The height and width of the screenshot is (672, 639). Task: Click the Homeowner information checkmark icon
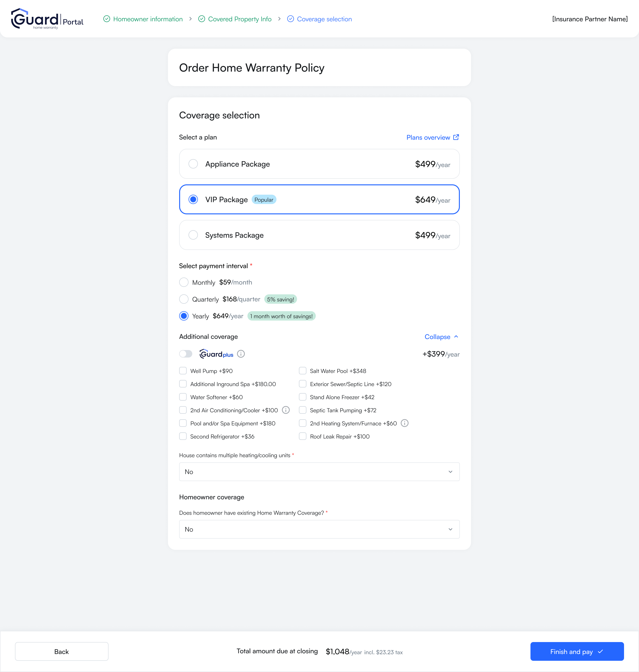(x=107, y=19)
